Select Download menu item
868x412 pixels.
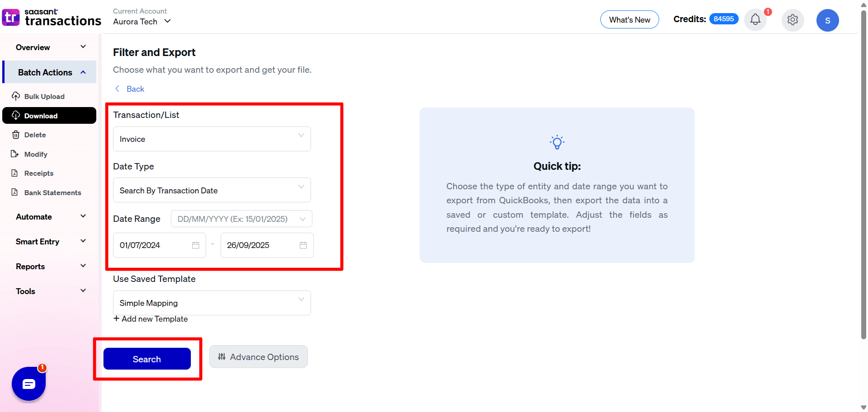(50, 115)
